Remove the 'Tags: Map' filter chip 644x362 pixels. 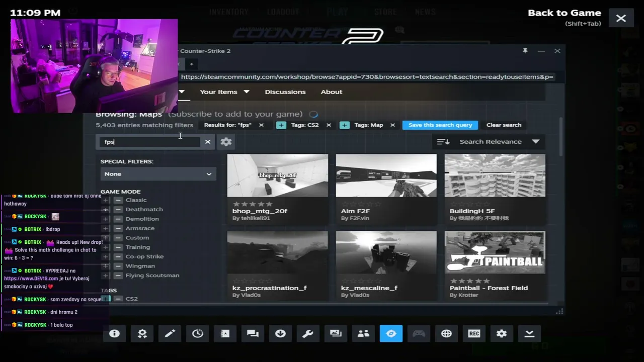point(392,125)
